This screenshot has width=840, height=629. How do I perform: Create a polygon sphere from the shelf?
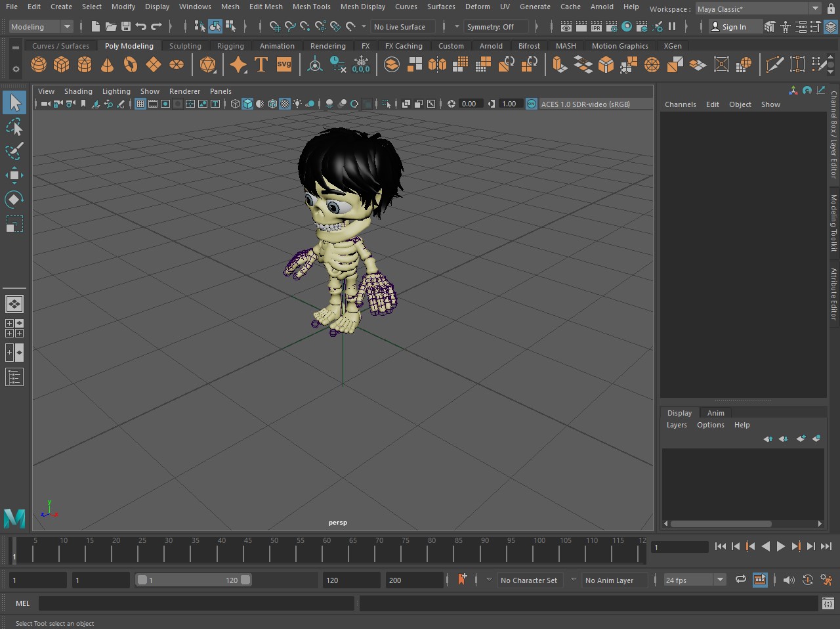click(39, 65)
